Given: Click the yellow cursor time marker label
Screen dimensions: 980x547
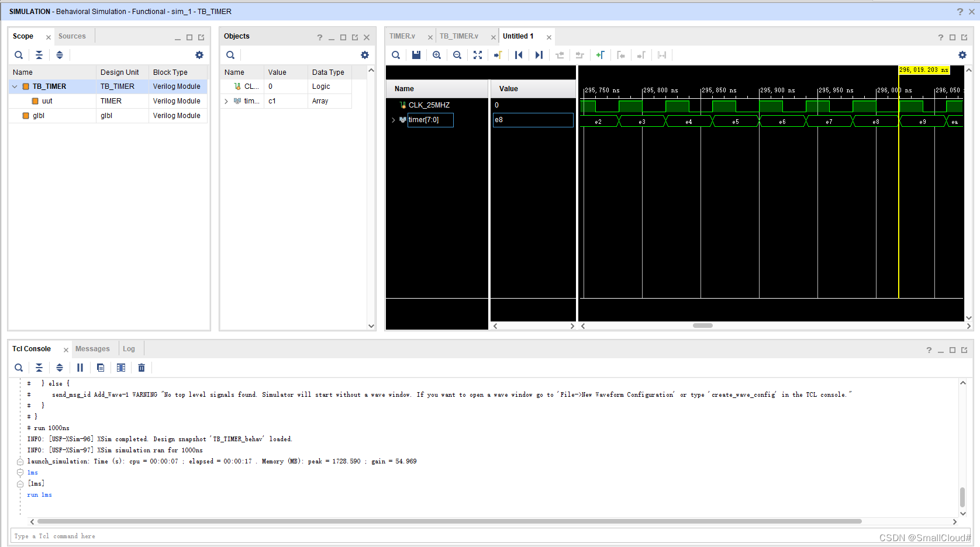Looking at the screenshot, I should click(924, 70).
